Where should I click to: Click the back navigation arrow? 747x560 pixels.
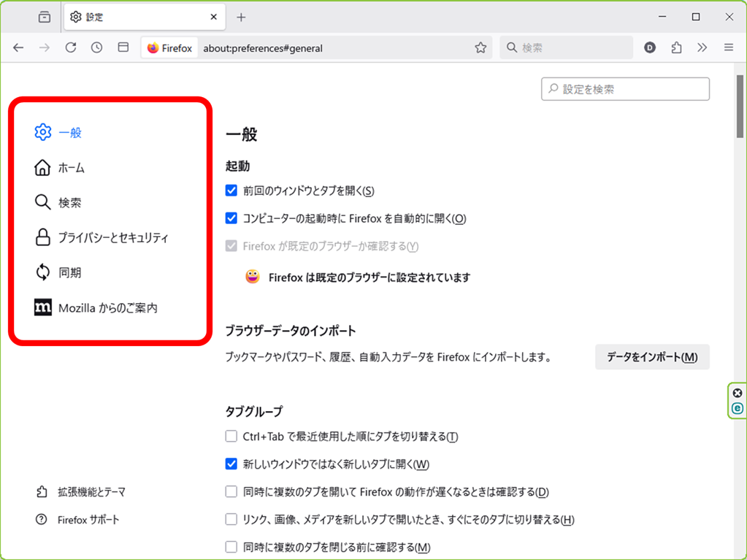coord(18,47)
